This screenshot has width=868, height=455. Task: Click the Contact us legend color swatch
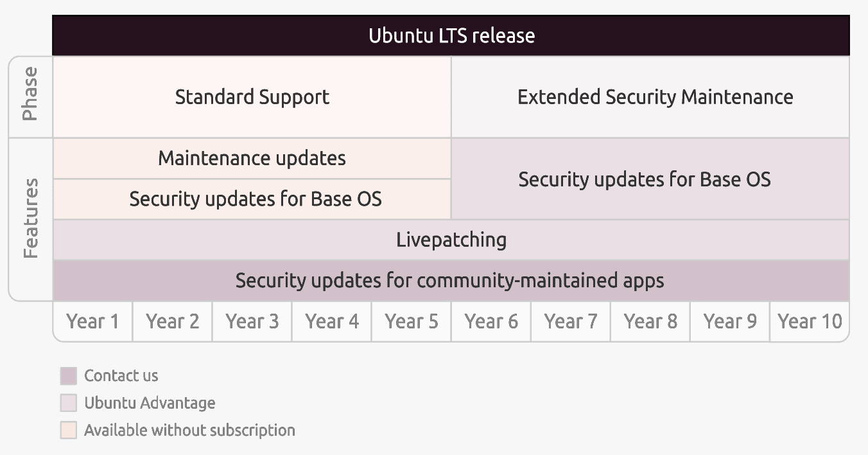click(x=69, y=376)
